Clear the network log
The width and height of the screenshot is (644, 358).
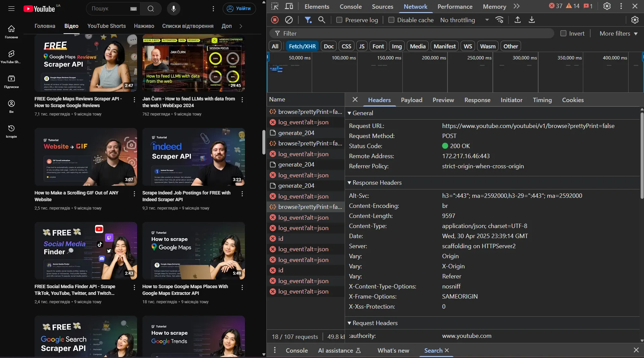[x=289, y=20]
